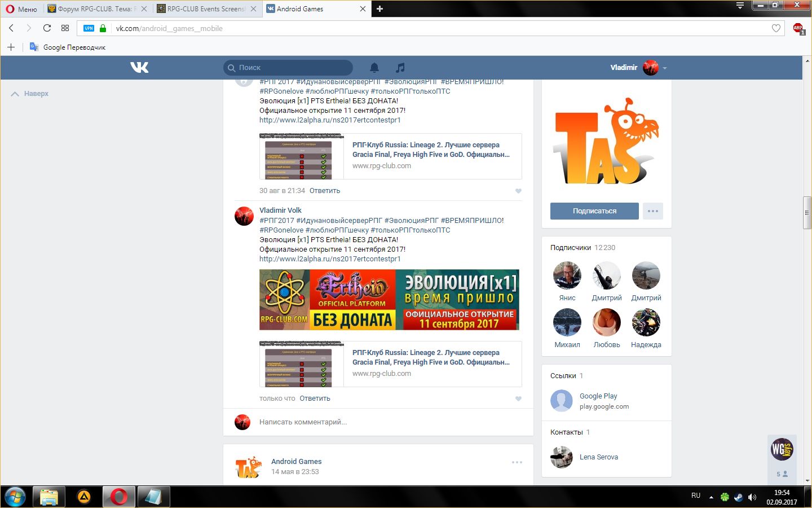Viewport: 812px width, 508px height.
Task: Open the volume control in the system tray
Action: 752,497
